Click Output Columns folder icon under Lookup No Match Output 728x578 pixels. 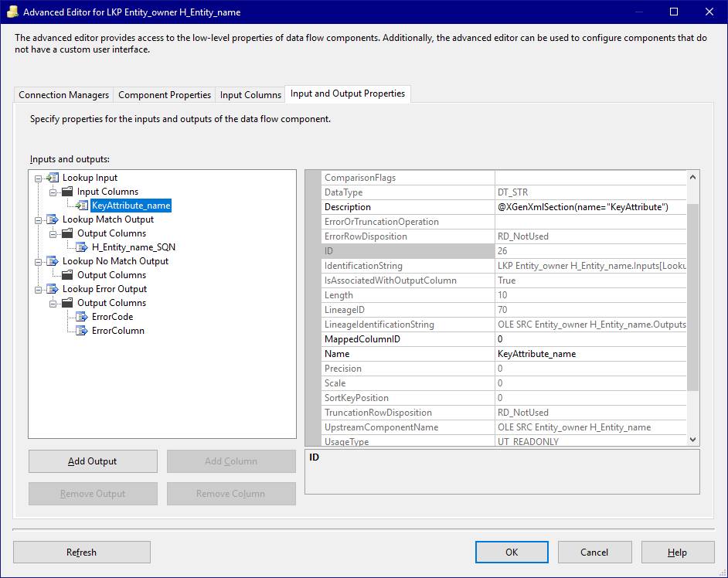click(67, 275)
